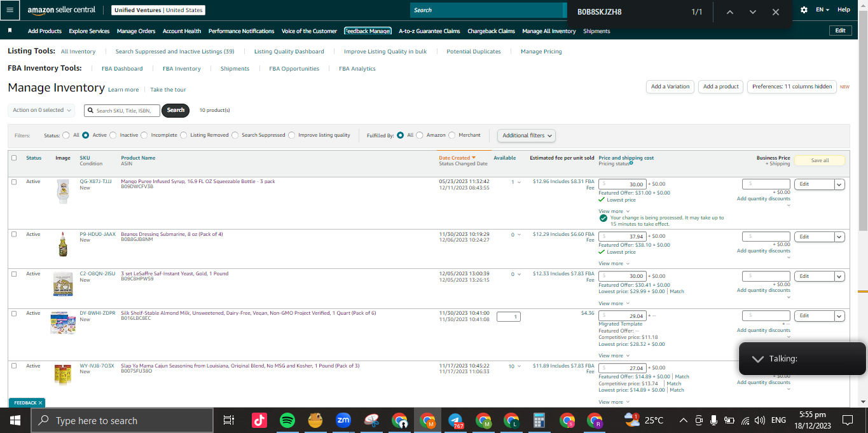
Task: Open the hamburger navigation menu
Action: click(10, 10)
